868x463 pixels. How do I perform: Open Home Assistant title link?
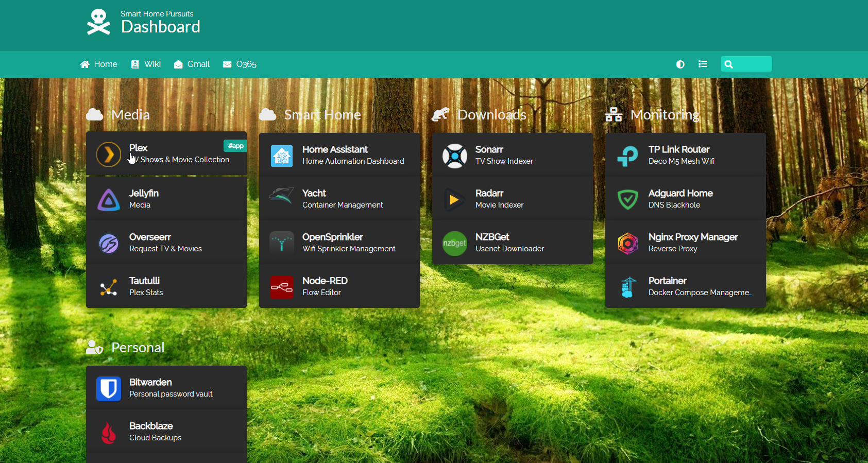tap(335, 149)
